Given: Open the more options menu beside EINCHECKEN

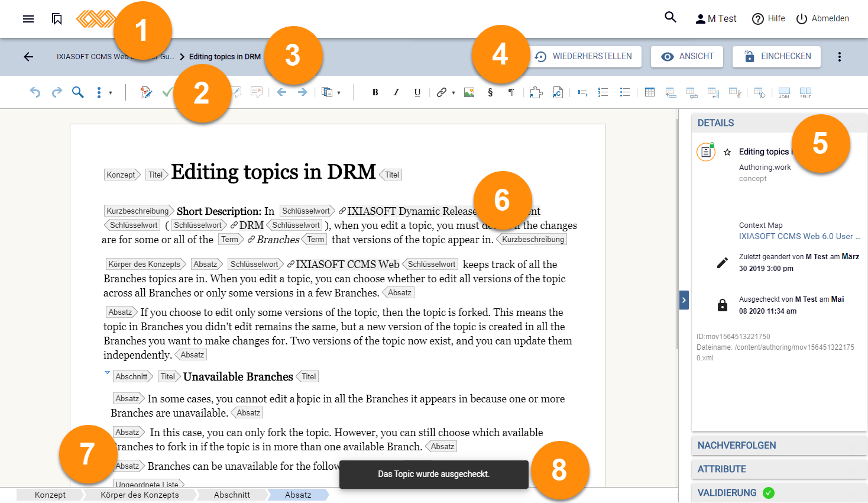Looking at the screenshot, I should pos(840,57).
